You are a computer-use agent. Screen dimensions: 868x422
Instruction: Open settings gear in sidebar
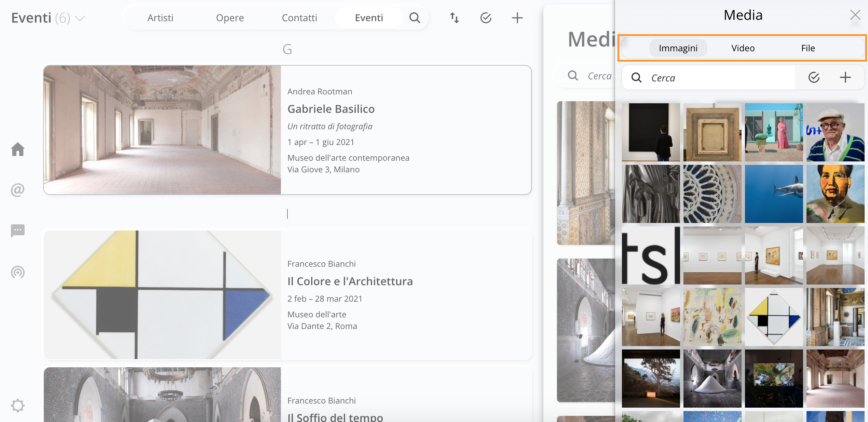pyautogui.click(x=18, y=406)
